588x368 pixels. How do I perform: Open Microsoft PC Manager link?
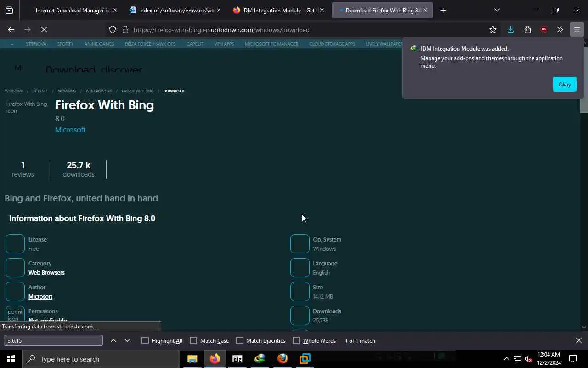coord(271,44)
